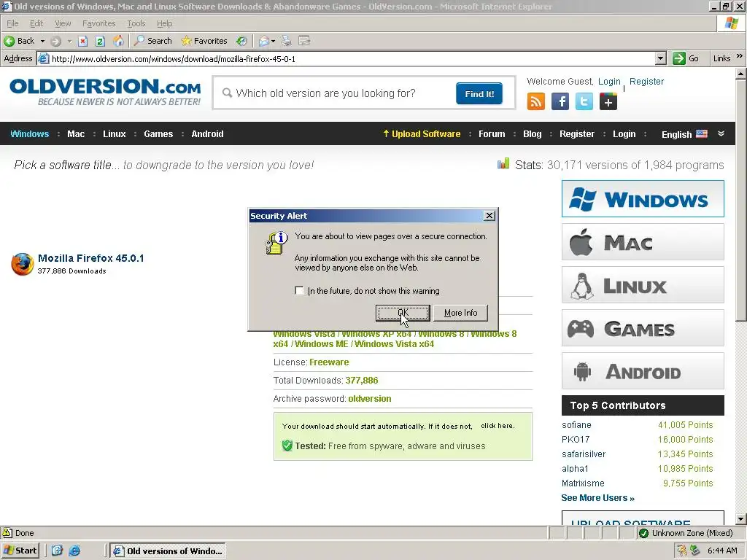Click the Forward arrow toolbar icon
The width and height of the screenshot is (747, 560).
55,41
